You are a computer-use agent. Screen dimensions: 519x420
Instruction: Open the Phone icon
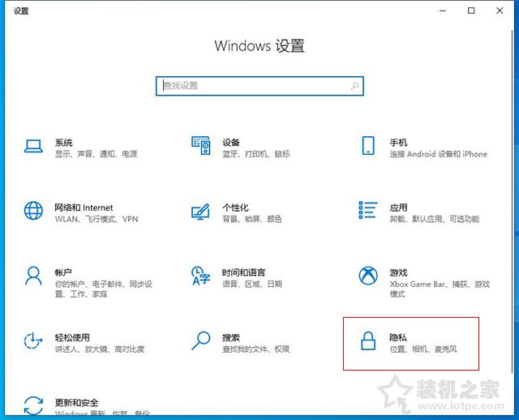coord(368,146)
